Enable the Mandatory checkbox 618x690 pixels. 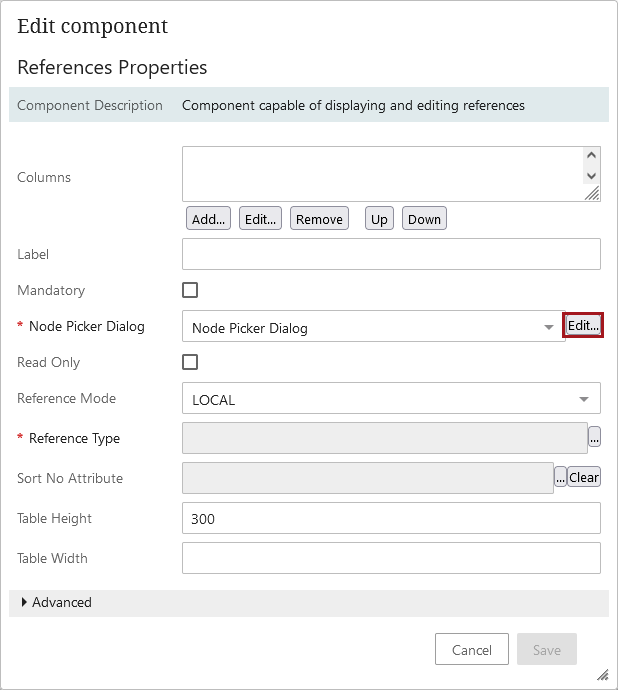(x=190, y=290)
